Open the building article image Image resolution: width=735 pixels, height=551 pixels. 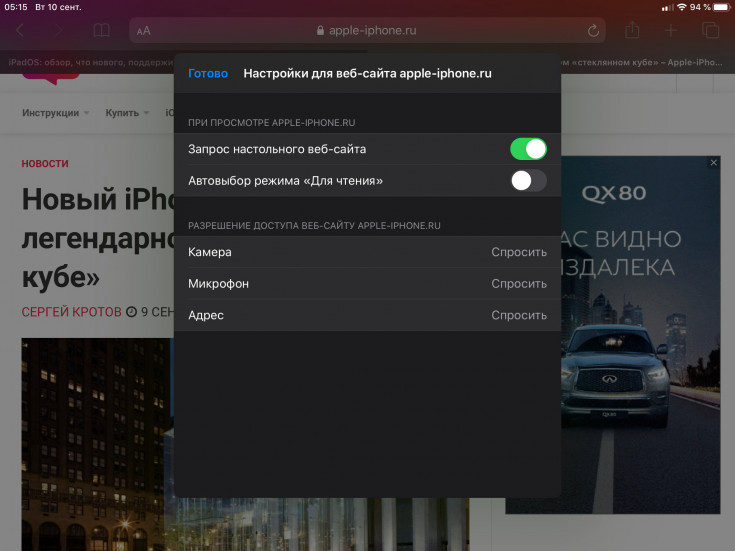point(98,444)
